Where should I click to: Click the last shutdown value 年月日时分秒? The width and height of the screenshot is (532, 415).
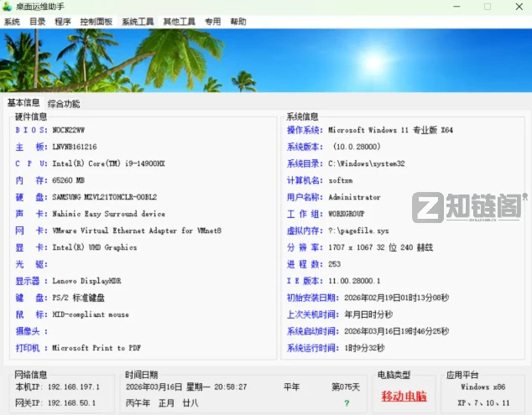point(368,314)
